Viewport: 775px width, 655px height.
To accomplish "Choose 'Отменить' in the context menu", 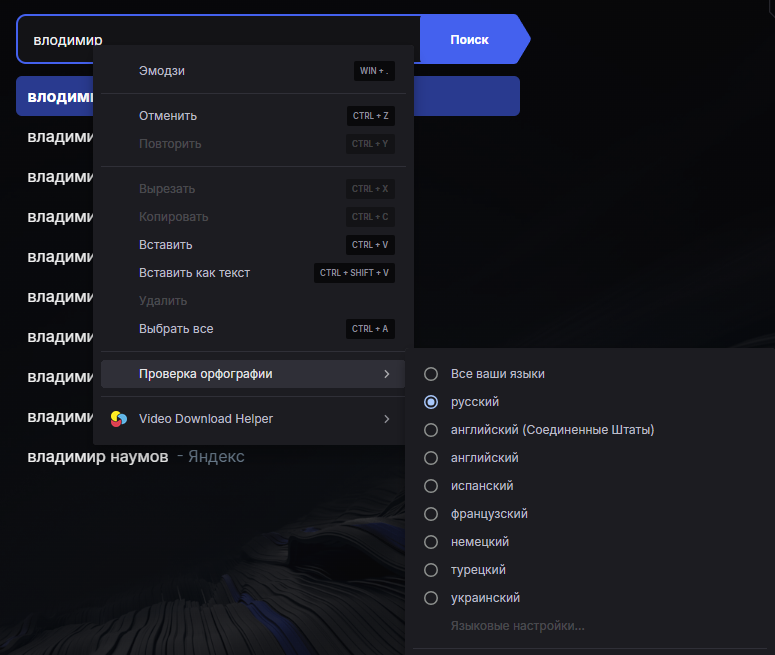I will click(x=253, y=116).
